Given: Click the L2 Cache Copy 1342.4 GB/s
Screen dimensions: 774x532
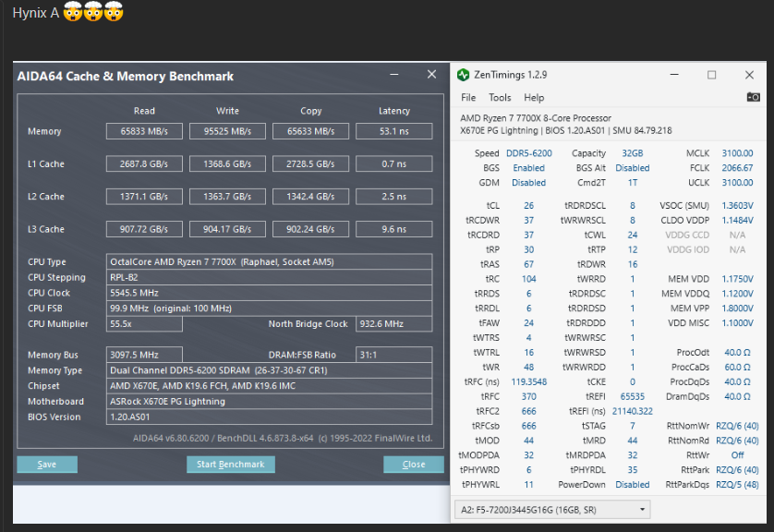Looking at the screenshot, I should click(310, 197).
